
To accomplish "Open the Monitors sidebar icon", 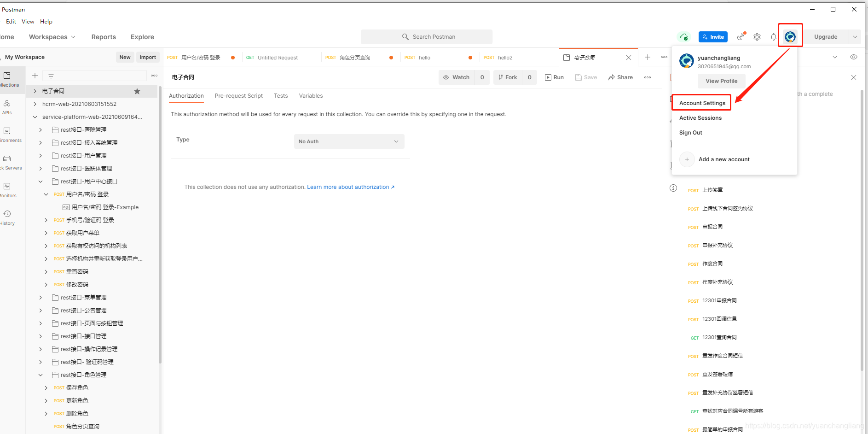I will pos(7,186).
